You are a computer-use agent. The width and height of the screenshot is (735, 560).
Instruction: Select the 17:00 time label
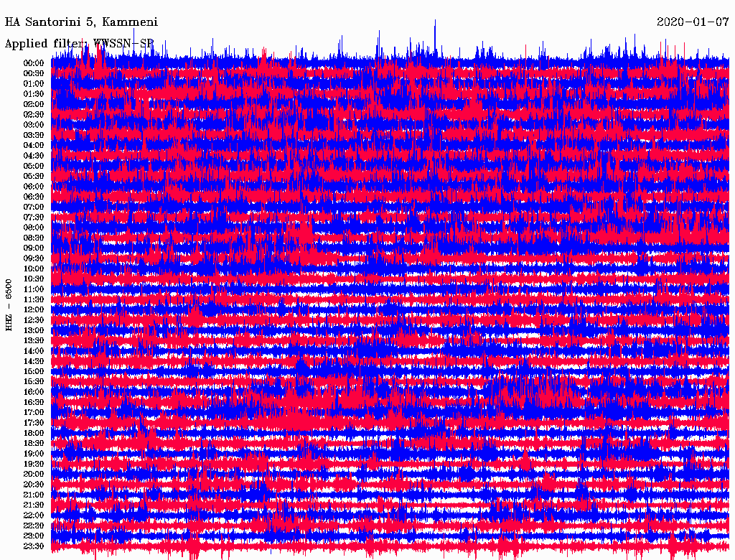34,413
